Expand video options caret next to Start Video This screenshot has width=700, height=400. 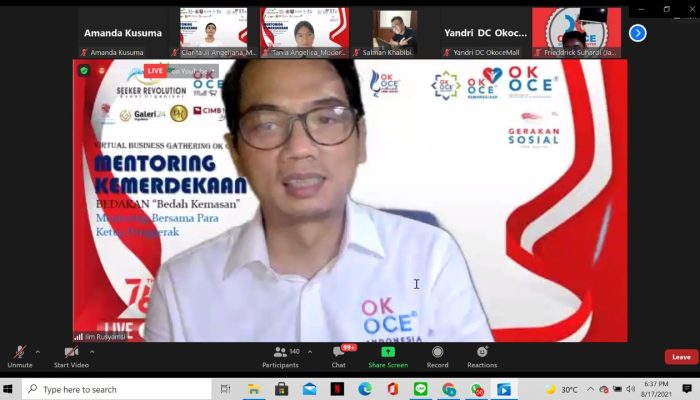[x=92, y=352]
